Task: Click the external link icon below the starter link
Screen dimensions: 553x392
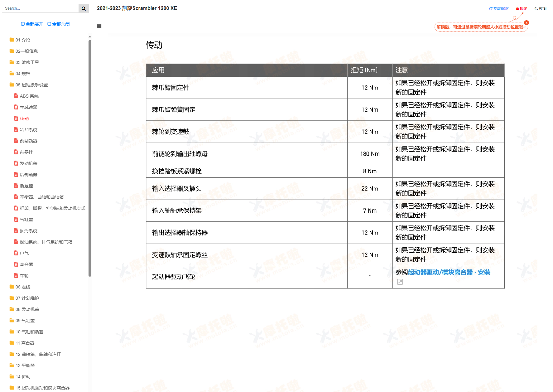Action: (x=400, y=282)
